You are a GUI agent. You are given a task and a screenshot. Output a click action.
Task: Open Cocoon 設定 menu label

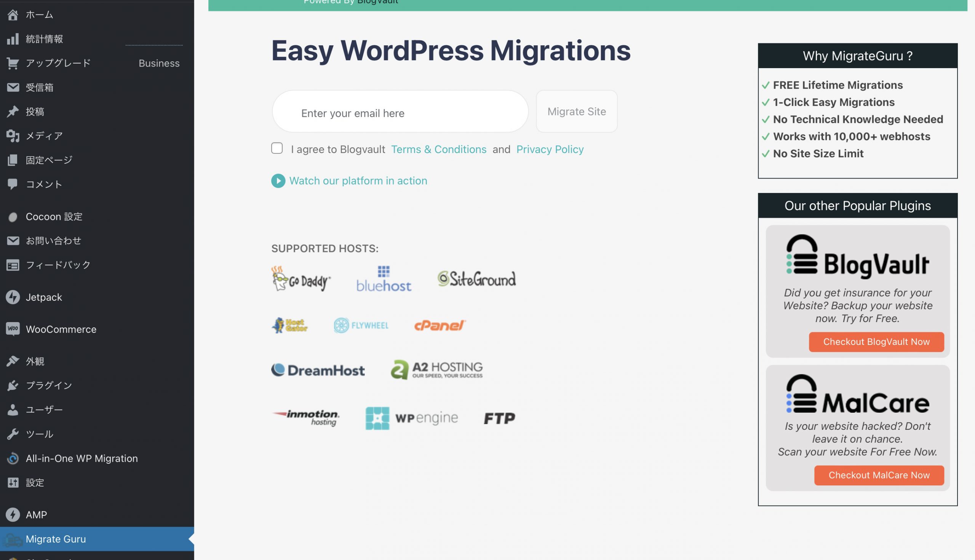54,217
